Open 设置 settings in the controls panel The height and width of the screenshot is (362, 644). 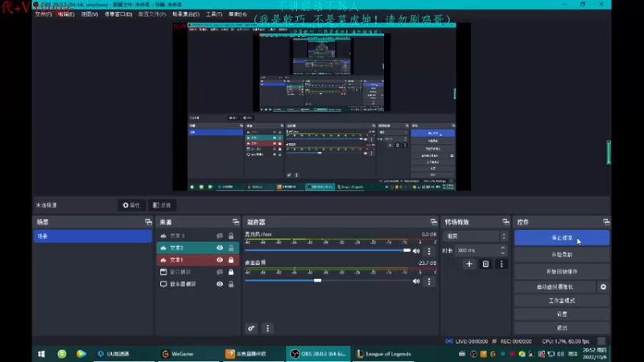[561, 314]
